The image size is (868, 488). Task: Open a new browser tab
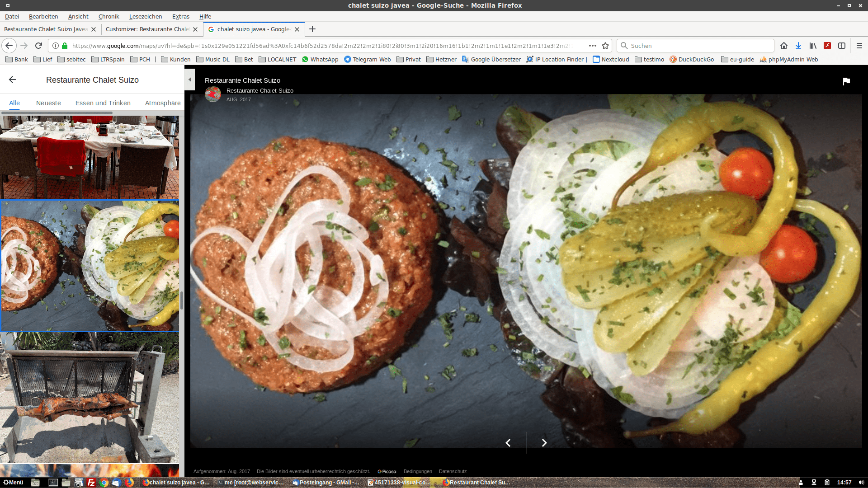pyautogui.click(x=312, y=29)
